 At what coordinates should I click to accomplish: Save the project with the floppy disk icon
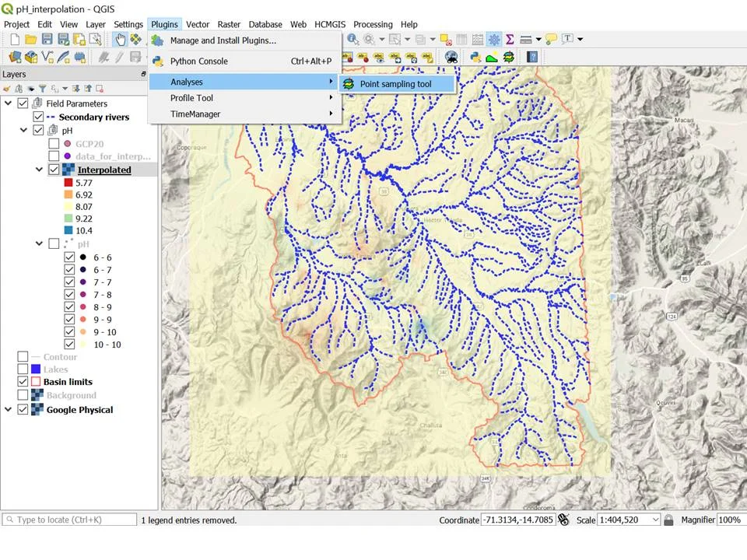[47, 40]
